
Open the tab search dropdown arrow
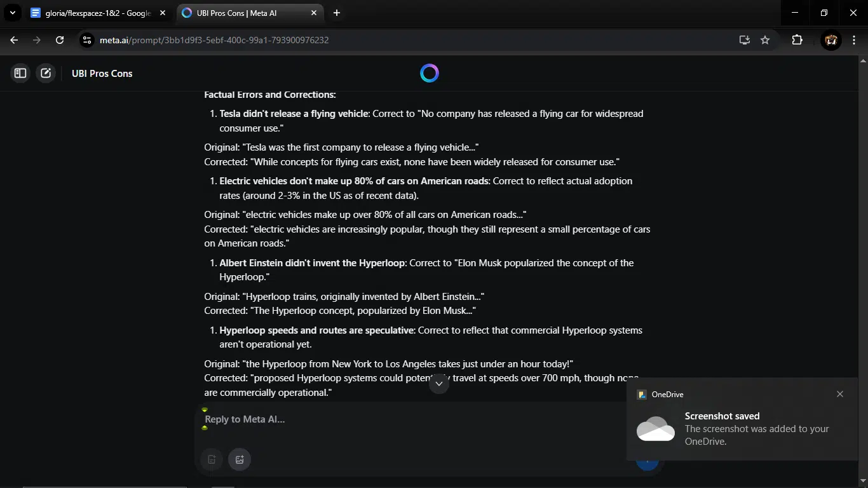(x=12, y=13)
